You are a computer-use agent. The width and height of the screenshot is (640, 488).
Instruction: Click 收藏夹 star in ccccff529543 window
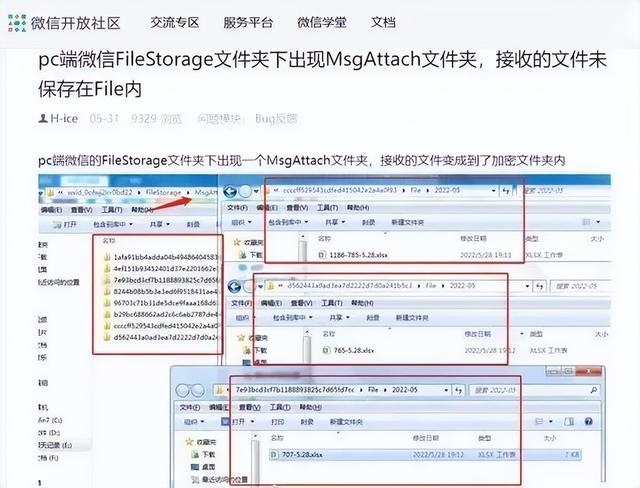click(236, 242)
